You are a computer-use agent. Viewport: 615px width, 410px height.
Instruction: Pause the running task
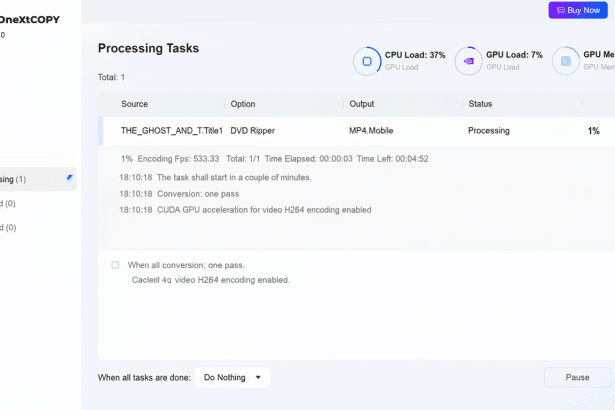coord(577,377)
